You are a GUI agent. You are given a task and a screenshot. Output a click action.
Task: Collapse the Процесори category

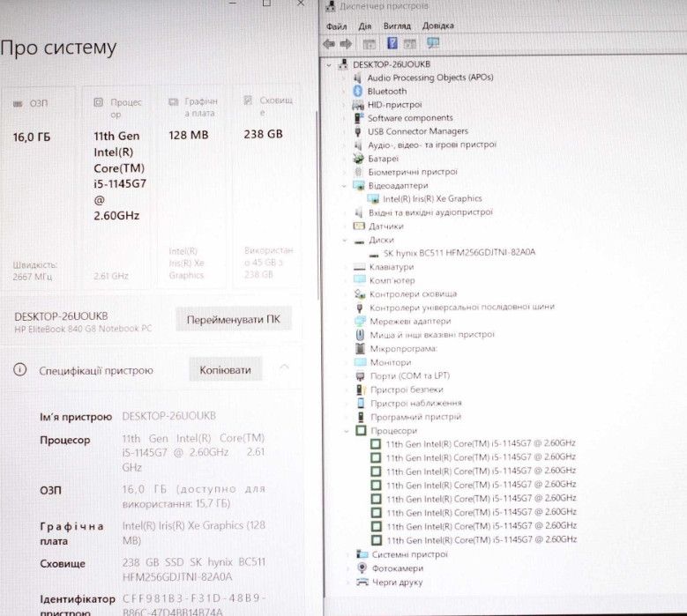(x=346, y=431)
